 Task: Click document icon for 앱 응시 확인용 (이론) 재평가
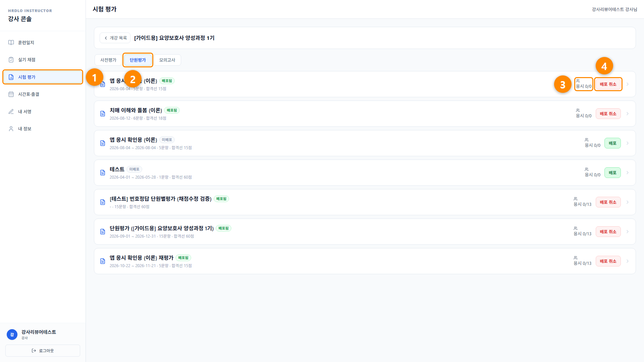click(x=103, y=261)
